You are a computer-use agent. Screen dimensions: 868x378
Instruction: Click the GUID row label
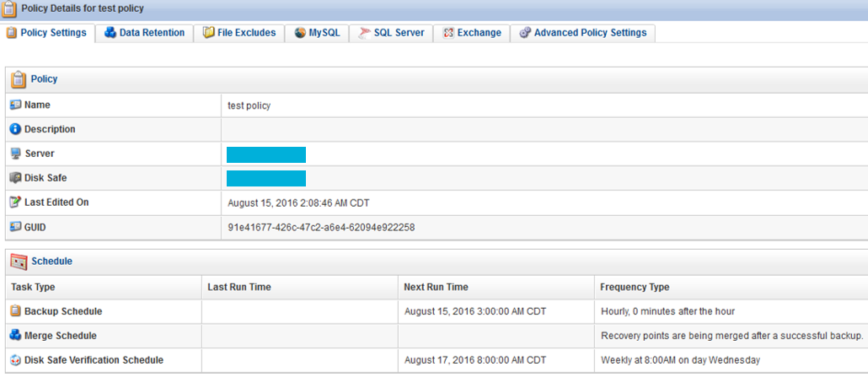click(x=35, y=227)
